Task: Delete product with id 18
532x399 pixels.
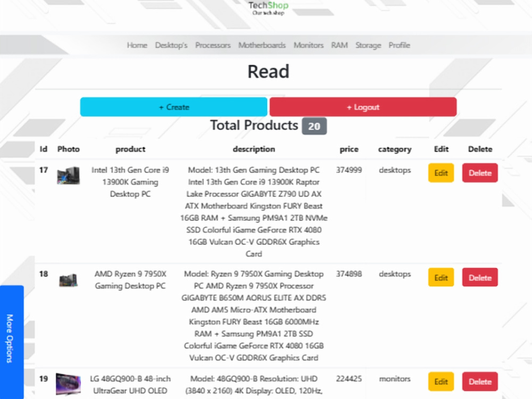Action: [x=480, y=278]
